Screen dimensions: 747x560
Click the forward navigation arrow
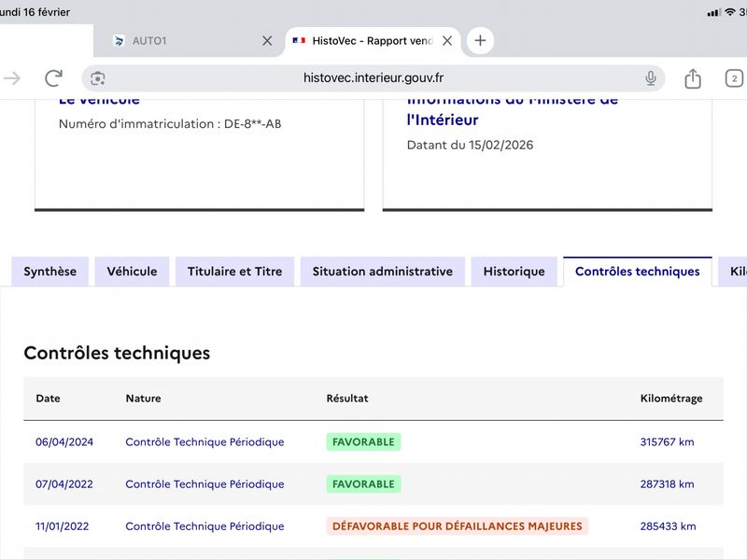point(12,78)
